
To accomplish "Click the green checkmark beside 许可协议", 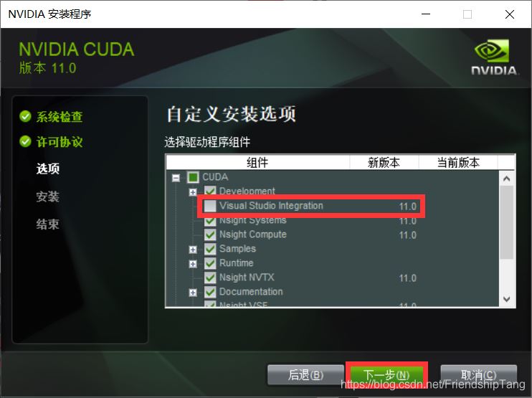I will 25,141.
